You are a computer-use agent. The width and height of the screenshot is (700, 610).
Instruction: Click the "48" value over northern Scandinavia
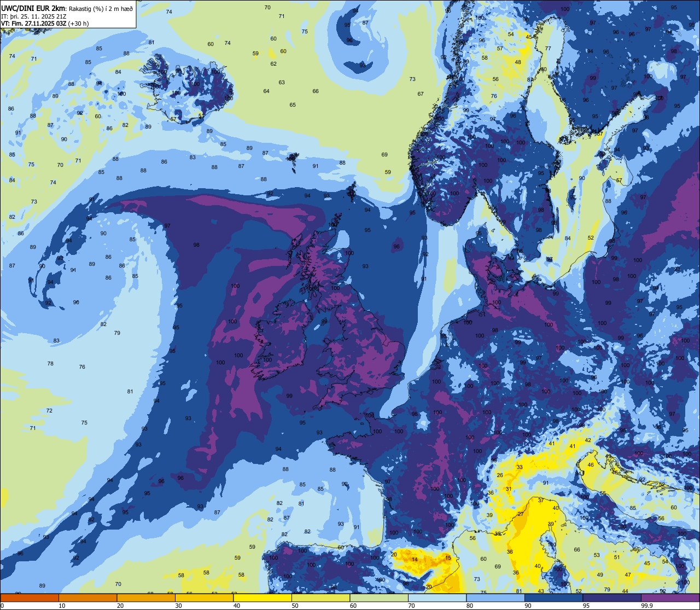(x=518, y=62)
